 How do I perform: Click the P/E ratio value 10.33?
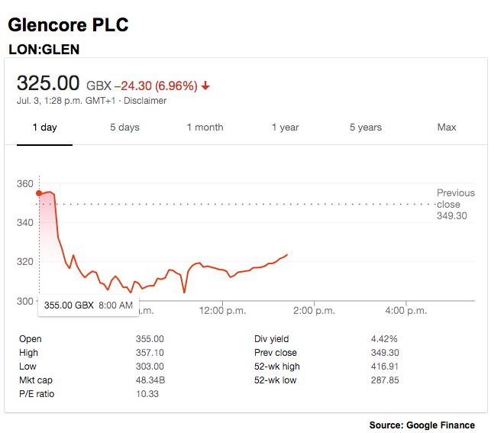147,394
